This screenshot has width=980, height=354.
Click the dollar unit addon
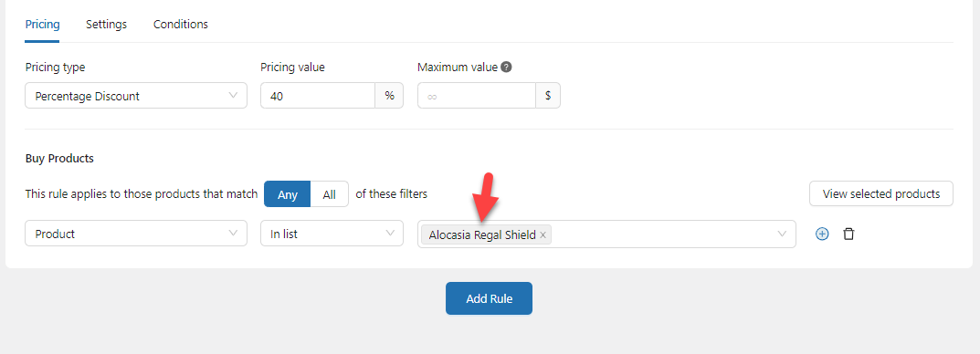(548, 96)
